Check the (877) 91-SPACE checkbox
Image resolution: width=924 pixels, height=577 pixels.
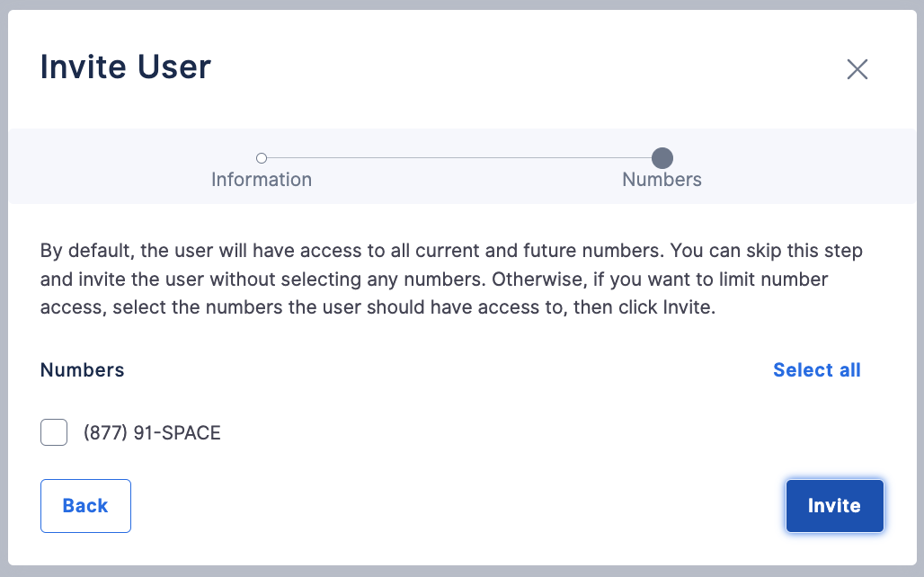(54, 432)
